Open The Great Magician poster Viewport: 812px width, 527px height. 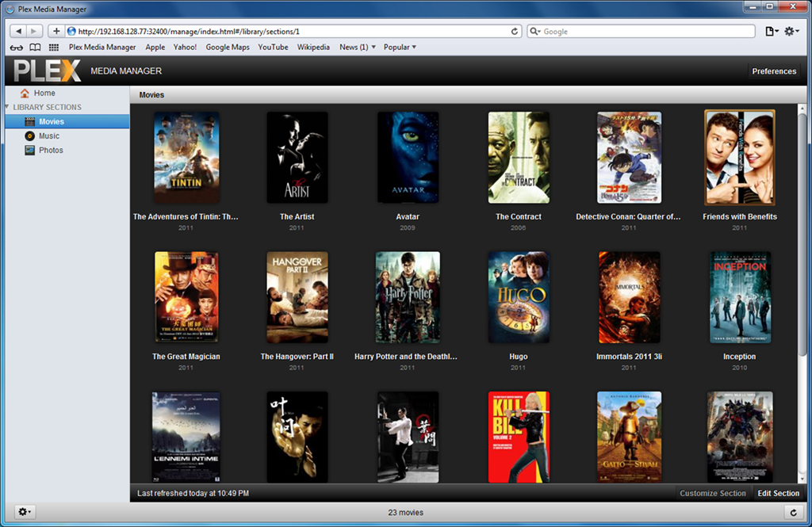pyautogui.click(x=186, y=297)
